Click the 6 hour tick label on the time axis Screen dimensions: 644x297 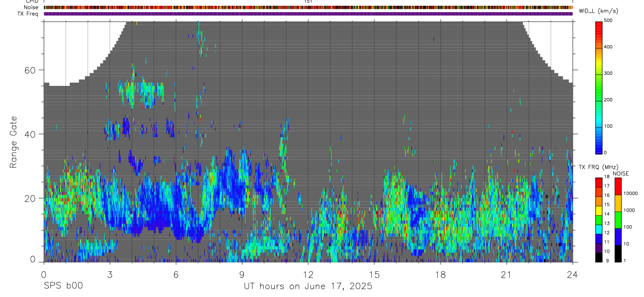176,275
